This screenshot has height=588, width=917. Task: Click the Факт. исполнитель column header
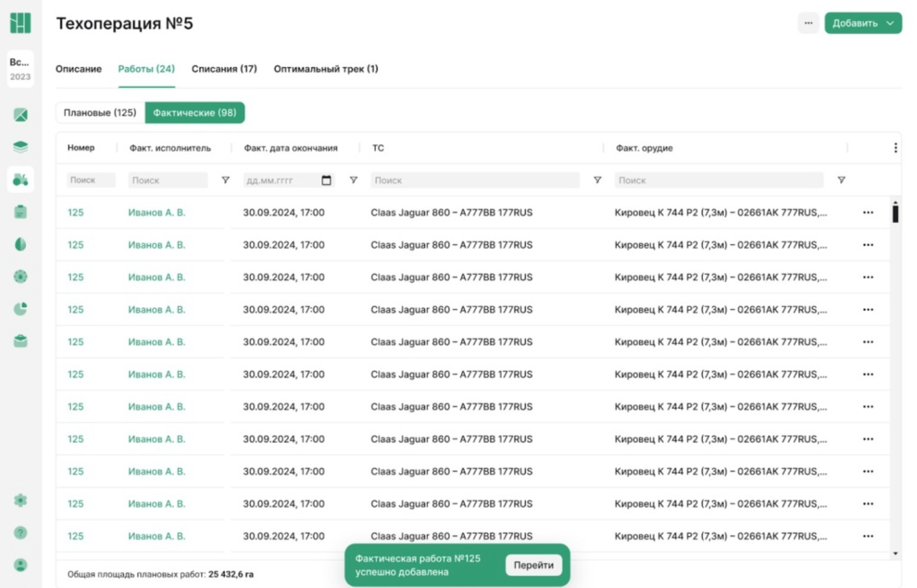click(170, 148)
